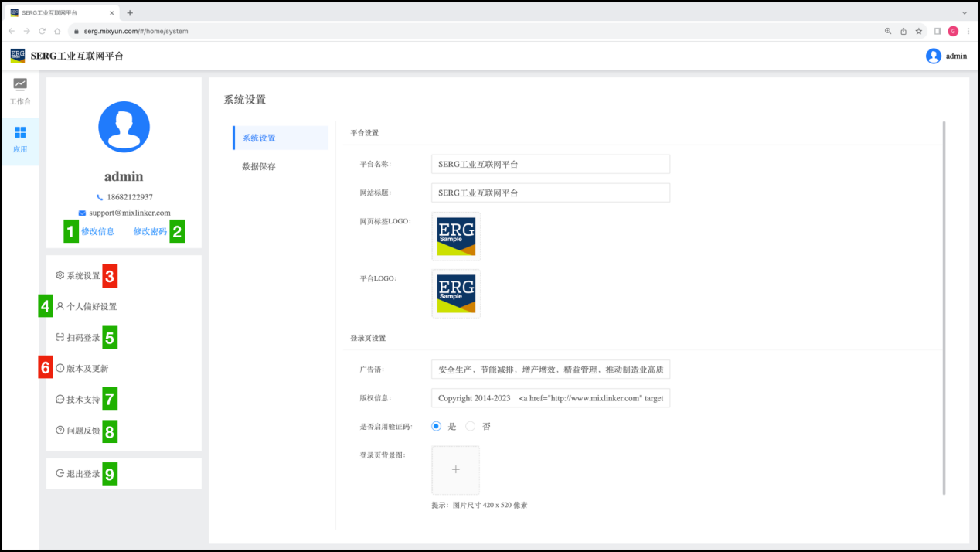
Task: Click the 平台名称 input field
Action: [x=550, y=164]
